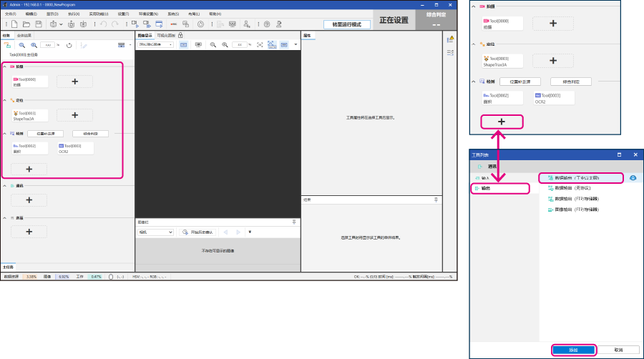The height and width of the screenshot is (359, 644).
Task: Toggle the lock icon beside image display tabs
Action: pyautogui.click(x=180, y=35)
